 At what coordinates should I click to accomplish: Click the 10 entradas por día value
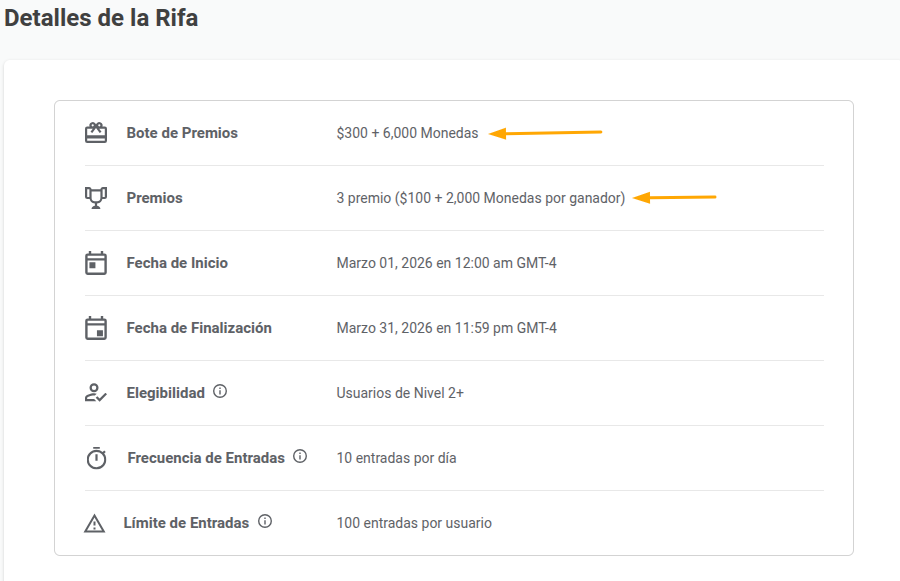396,458
